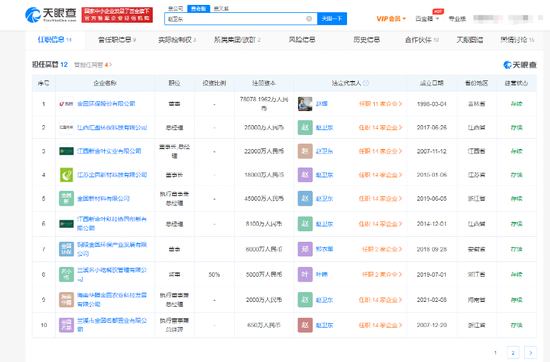Expand 任职 14 家企业 in the 2015-01-06 row

[381, 175]
